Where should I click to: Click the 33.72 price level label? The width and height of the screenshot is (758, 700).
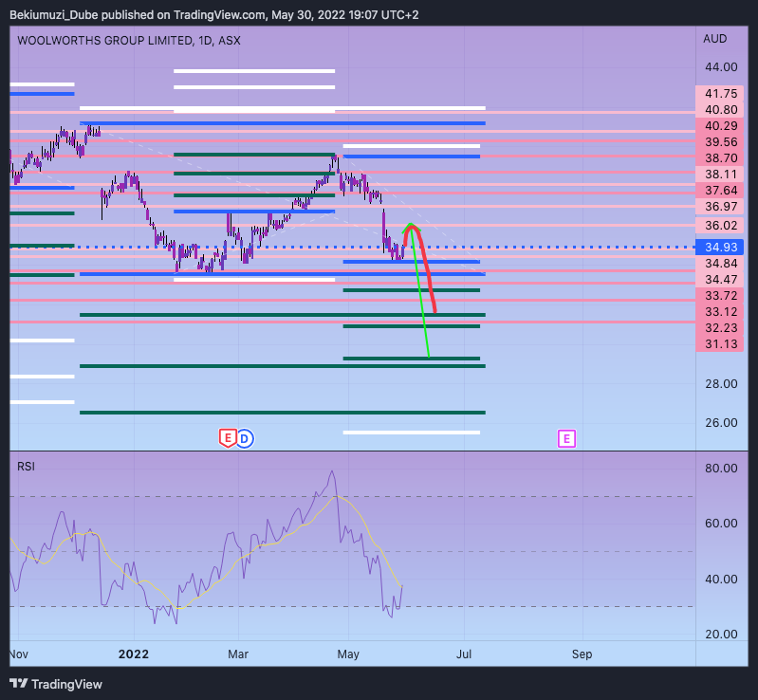tap(719, 295)
